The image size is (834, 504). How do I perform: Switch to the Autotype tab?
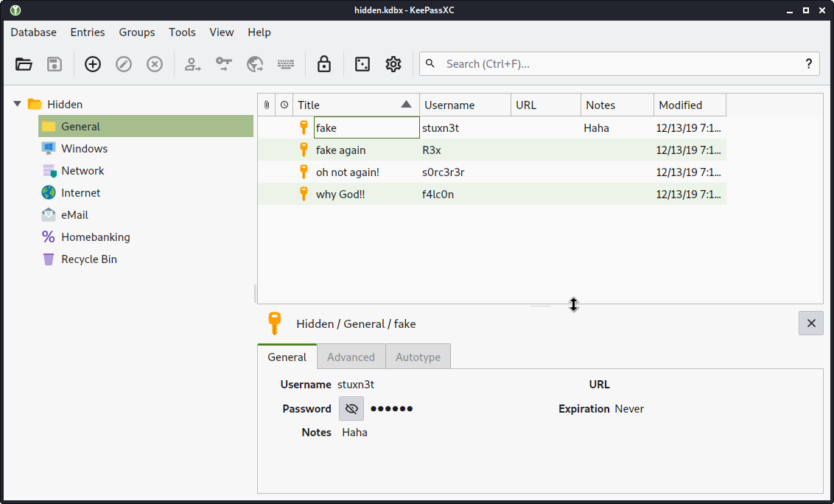click(x=418, y=357)
